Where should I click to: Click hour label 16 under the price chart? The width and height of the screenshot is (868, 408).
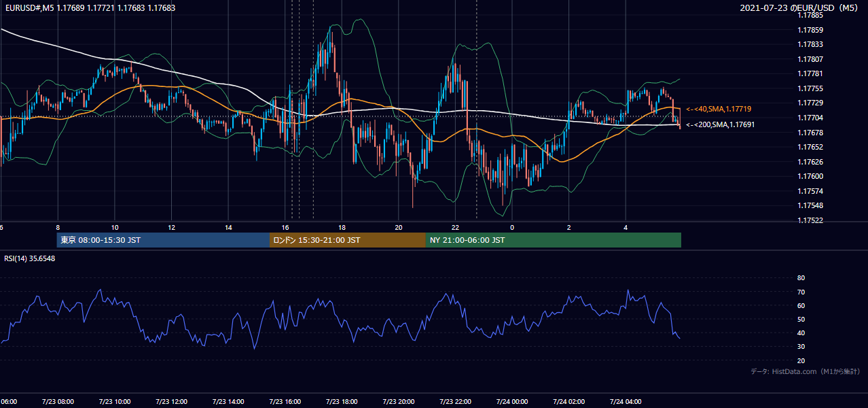coord(285,227)
